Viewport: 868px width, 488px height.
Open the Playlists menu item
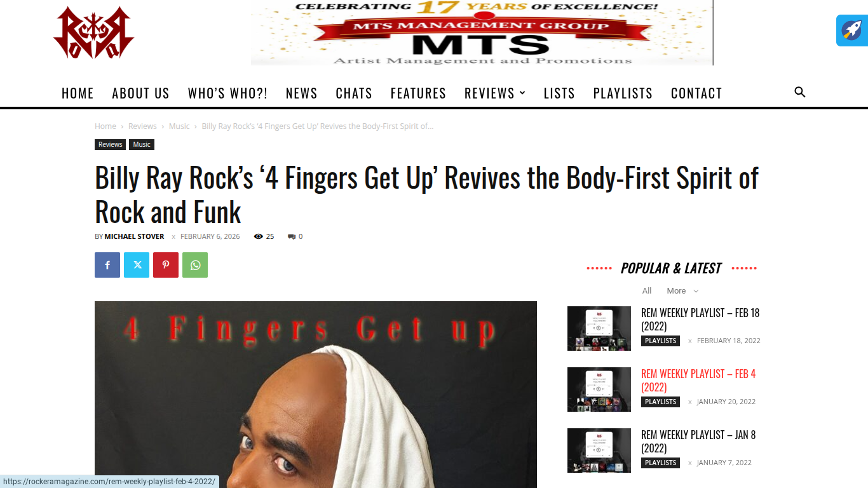[623, 93]
